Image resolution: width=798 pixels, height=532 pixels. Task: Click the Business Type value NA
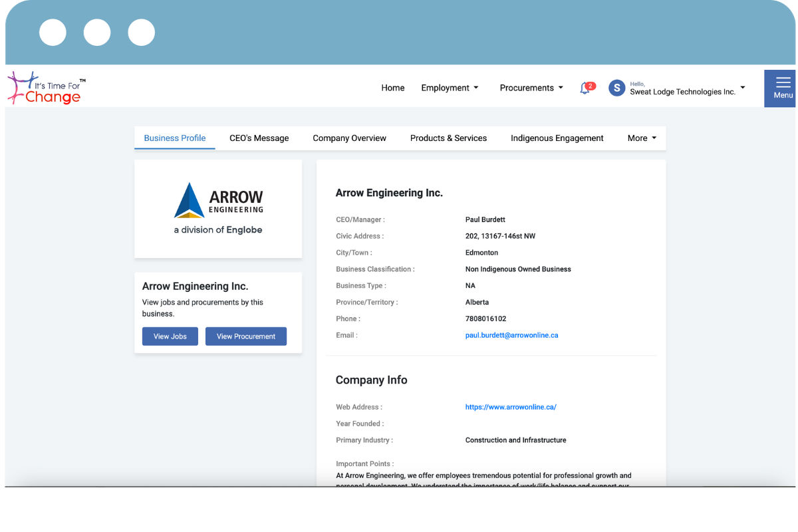(471, 286)
